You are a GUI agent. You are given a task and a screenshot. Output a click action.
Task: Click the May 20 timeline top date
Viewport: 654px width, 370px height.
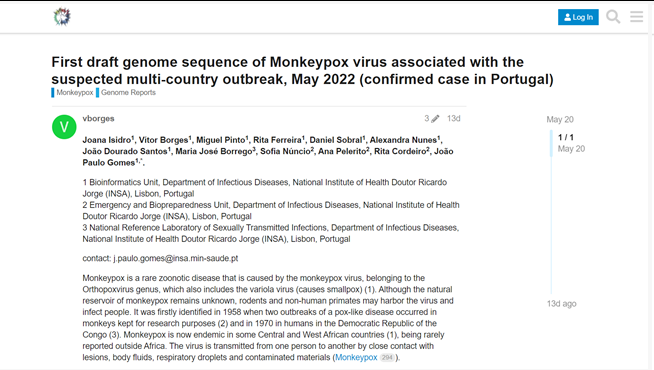coord(560,120)
